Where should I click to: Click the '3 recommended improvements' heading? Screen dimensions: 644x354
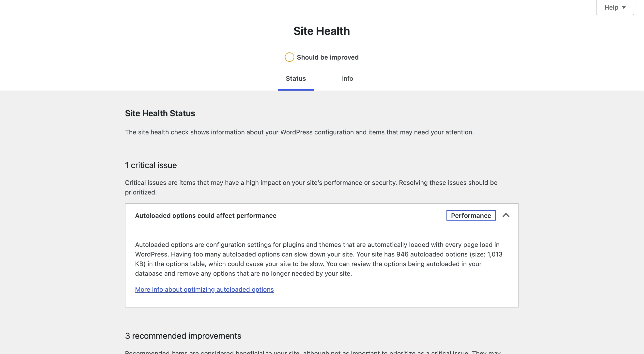[x=183, y=336]
